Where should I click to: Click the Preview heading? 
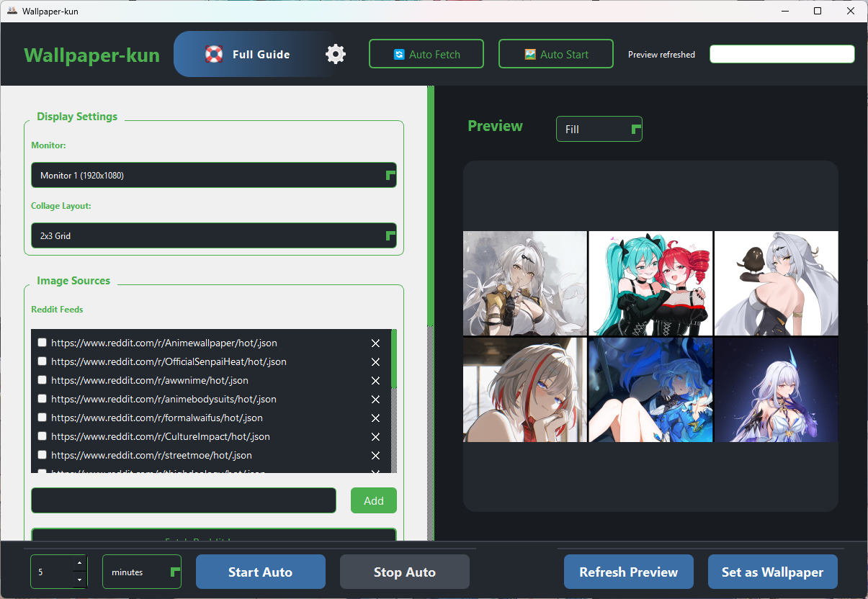pyautogui.click(x=496, y=126)
